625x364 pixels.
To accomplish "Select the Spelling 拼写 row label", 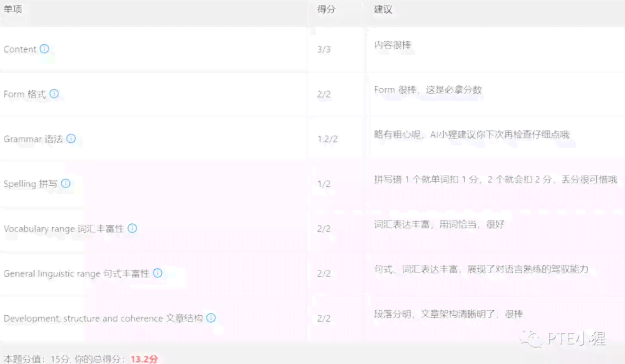I will point(31,184).
